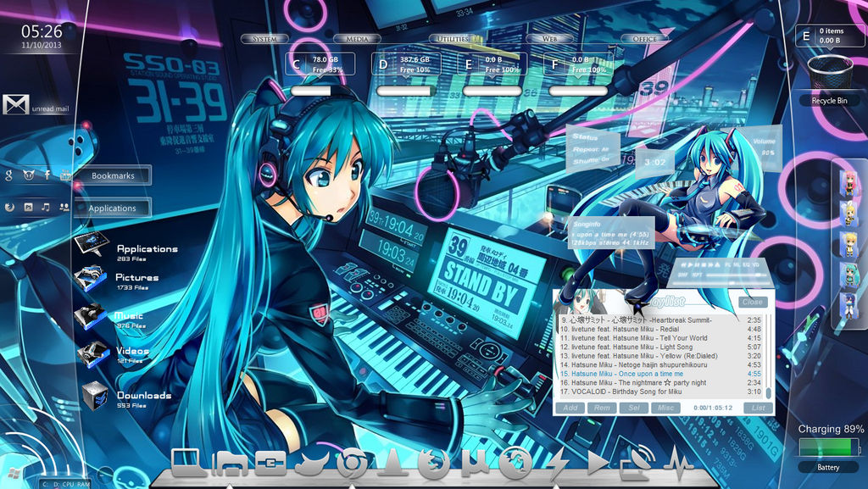This screenshot has width=868, height=489.
Task: Launch Google Chrome from the dock
Action: pos(352,464)
